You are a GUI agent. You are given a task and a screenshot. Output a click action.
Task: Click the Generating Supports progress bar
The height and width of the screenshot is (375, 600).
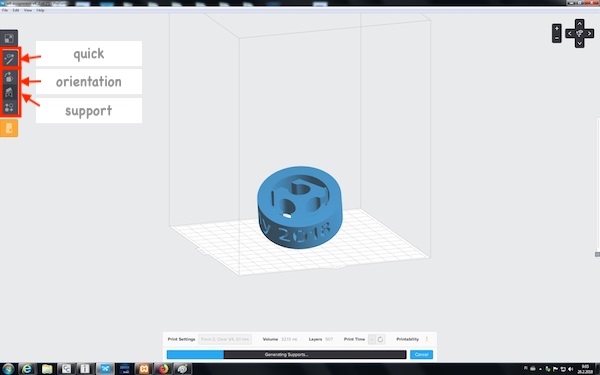[286, 354]
